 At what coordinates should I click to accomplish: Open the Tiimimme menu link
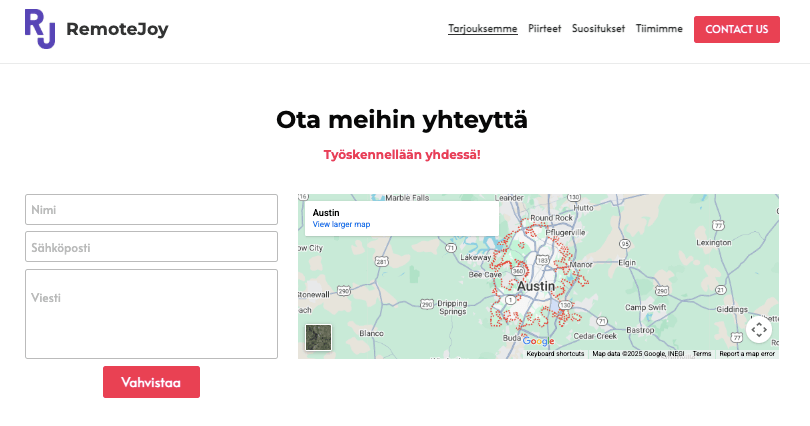pyautogui.click(x=659, y=29)
